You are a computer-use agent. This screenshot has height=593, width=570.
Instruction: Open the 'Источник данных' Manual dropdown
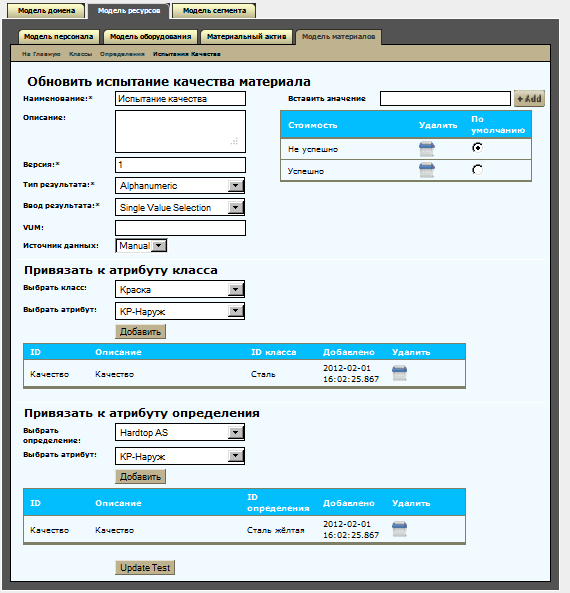tap(141, 246)
